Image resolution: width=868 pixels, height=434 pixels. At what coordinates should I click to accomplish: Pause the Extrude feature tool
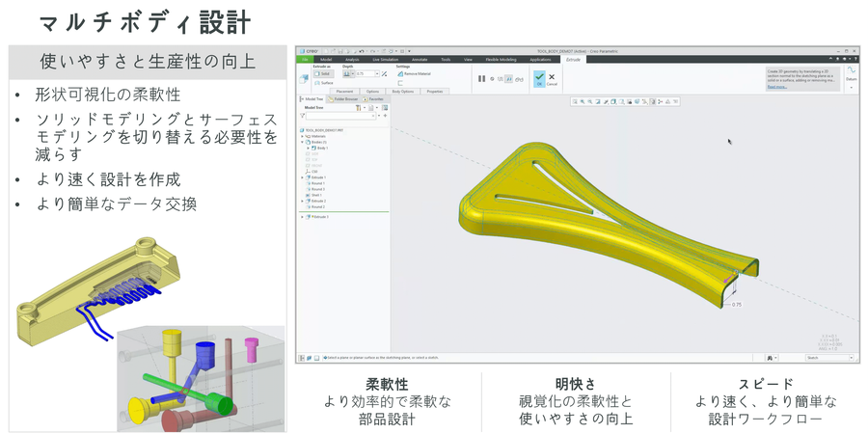pyautogui.click(x=482, y=78)
